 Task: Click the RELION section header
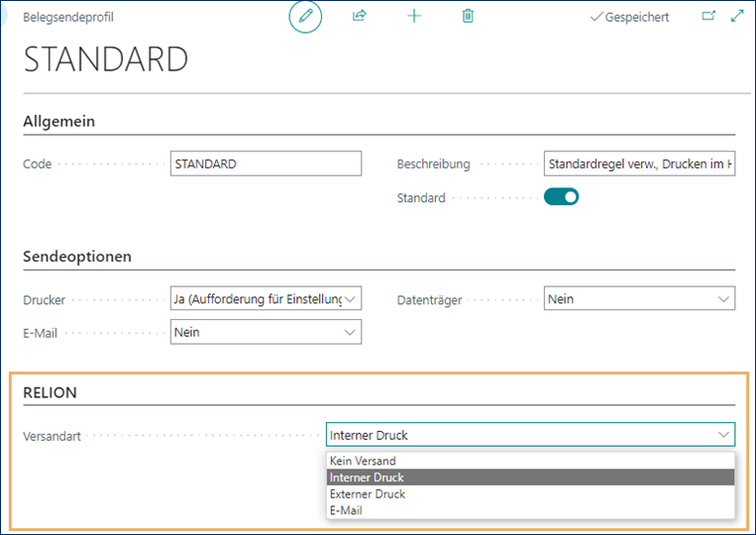[50, 392]
